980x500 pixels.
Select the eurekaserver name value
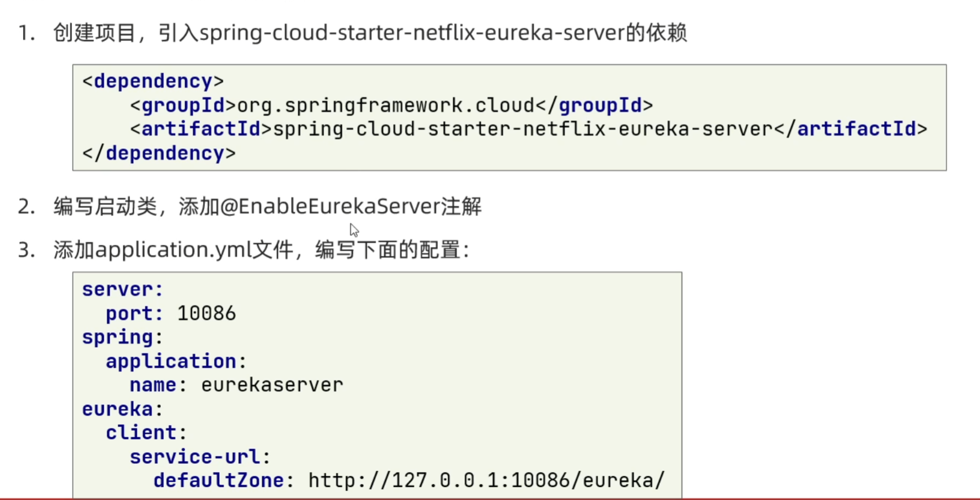(x=272, y=385)
